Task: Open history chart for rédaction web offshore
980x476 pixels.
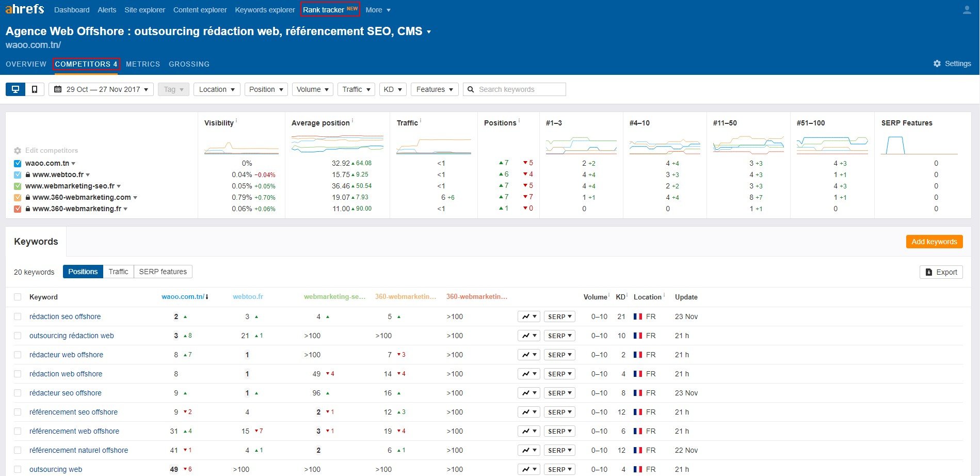Action: (x=529, y=374)
